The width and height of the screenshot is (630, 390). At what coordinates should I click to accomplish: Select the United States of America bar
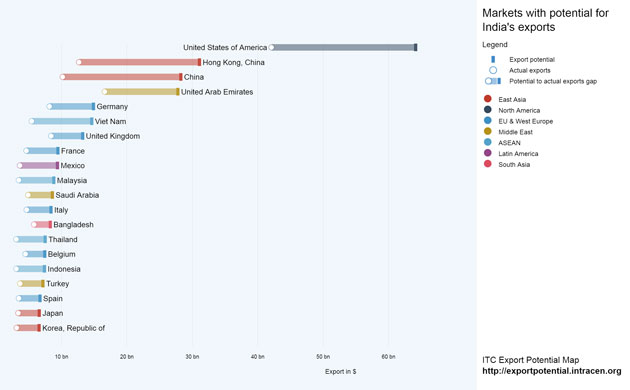(344, 47)
